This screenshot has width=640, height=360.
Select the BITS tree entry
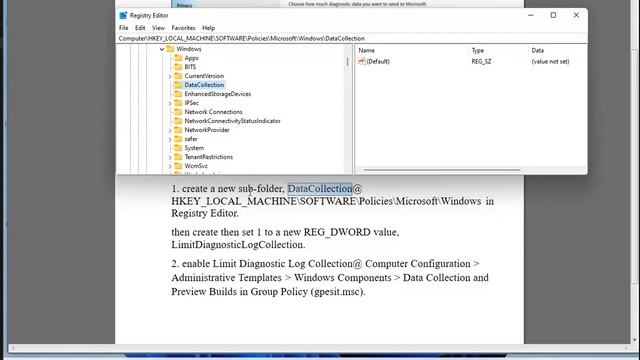190,67
